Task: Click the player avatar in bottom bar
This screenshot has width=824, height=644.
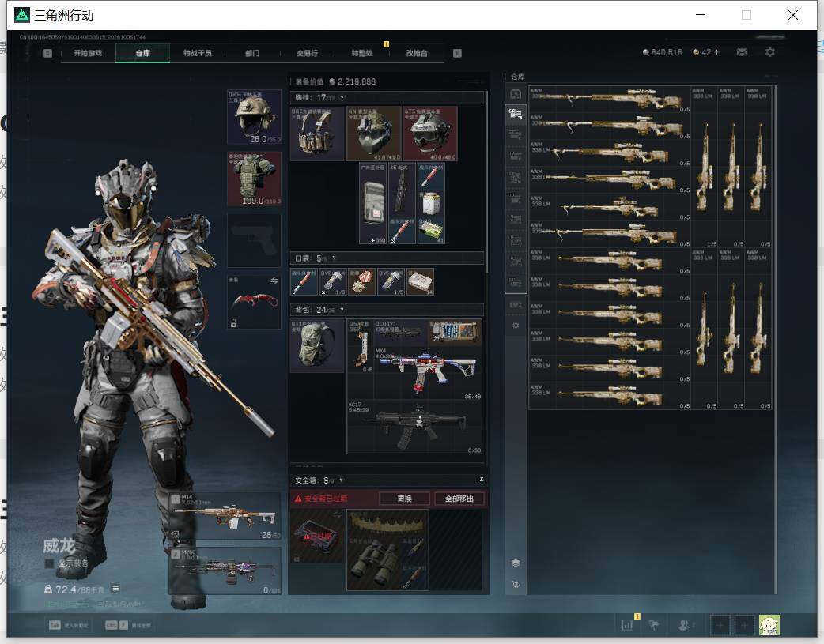Action: [x=769, y=624]
